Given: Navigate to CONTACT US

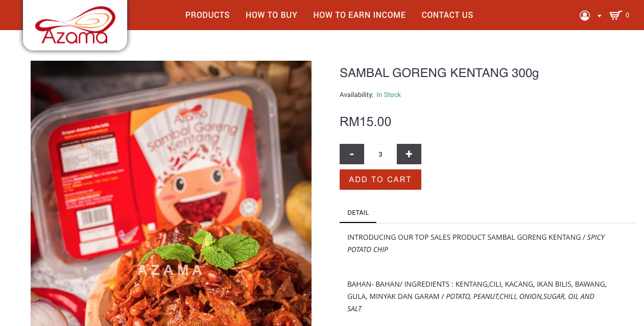Looking at the screenshot, I should [447, 15].
